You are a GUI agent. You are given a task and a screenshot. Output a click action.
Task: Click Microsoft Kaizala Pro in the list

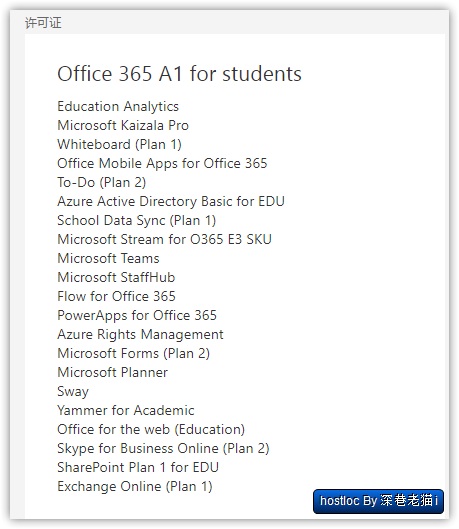point(123,126)
